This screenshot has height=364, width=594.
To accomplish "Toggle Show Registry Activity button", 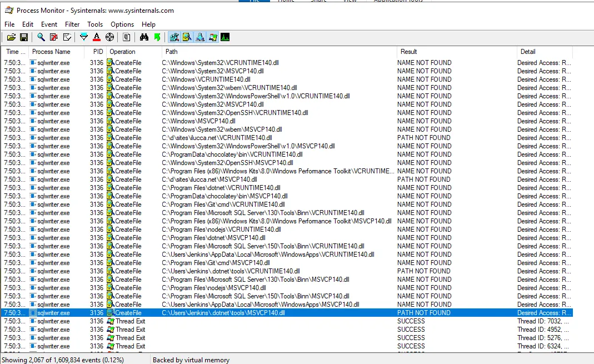I will click(x=174, y=37).
